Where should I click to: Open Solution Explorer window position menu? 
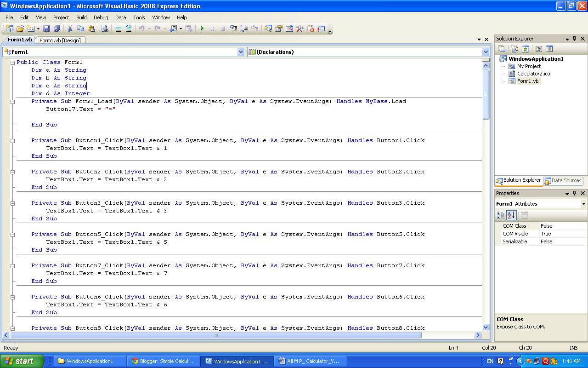point(567,39)
